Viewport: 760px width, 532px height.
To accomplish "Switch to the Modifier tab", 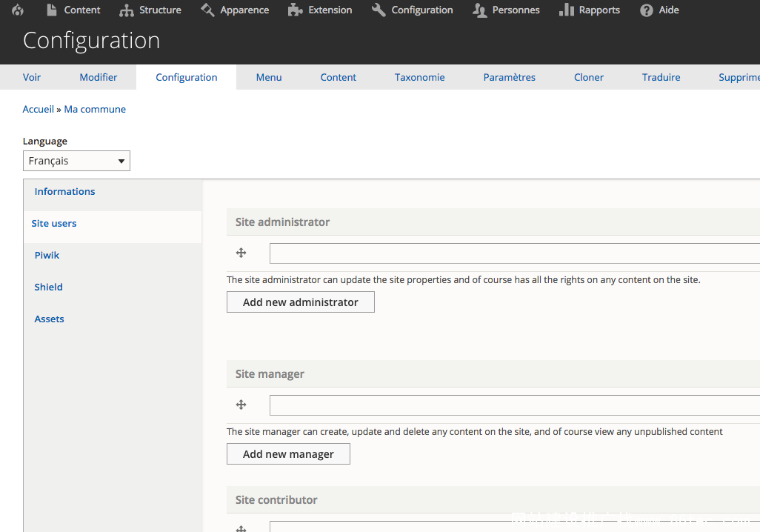I will [x=99, y=77].
